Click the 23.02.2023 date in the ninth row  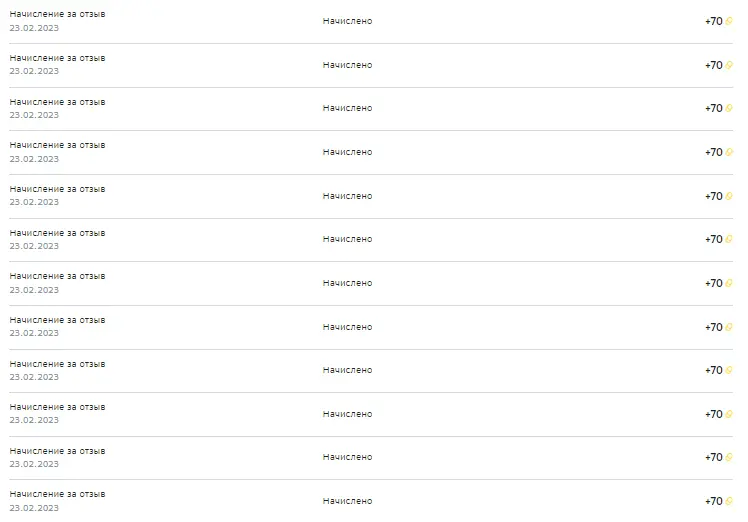click(34, 377)
